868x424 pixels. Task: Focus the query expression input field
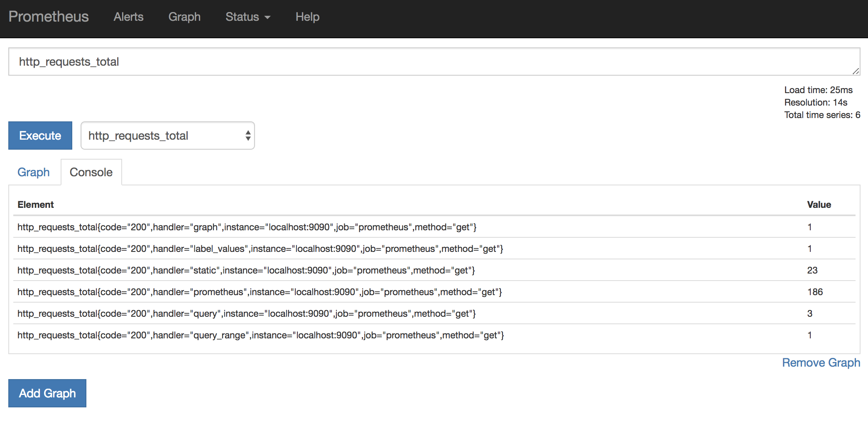[x=434, y=62]
